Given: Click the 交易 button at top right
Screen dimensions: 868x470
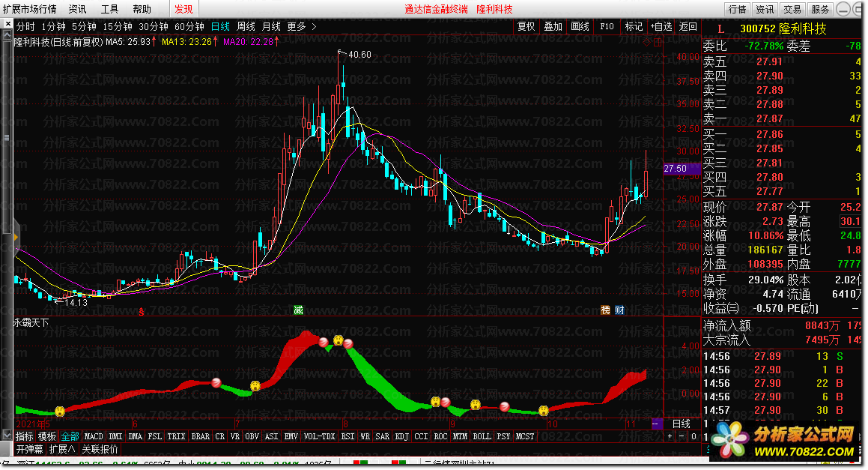Looking at the screenshot, I should pos(792,9).
